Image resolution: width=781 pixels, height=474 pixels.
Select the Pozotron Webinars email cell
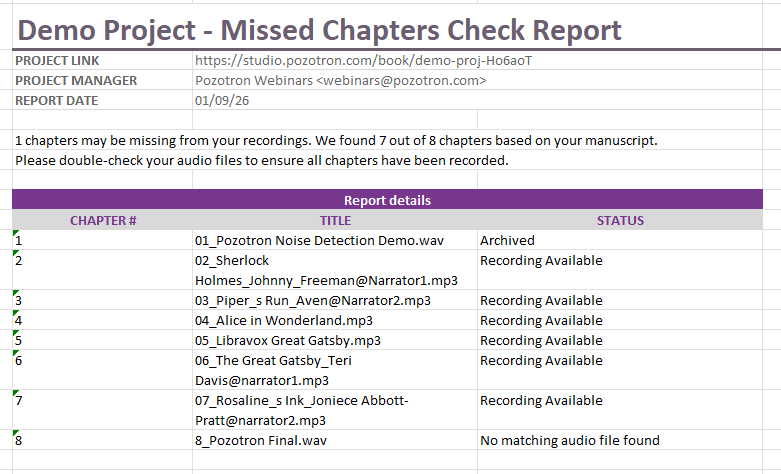point(340,80)
